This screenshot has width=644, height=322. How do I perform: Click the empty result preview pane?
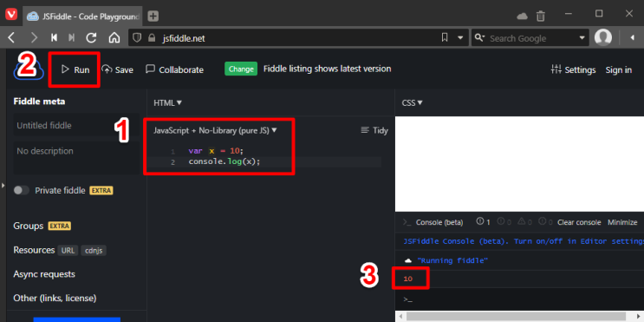[519, 164]
